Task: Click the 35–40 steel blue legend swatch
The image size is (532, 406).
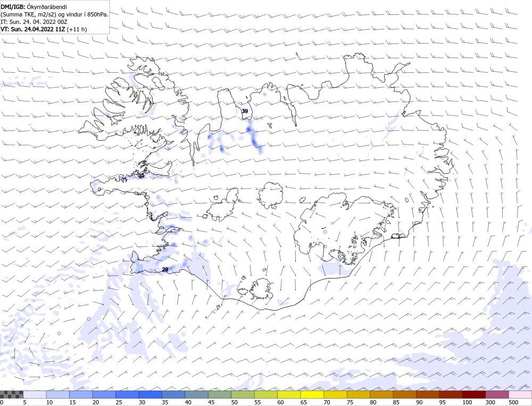Action: pos(173,394)
